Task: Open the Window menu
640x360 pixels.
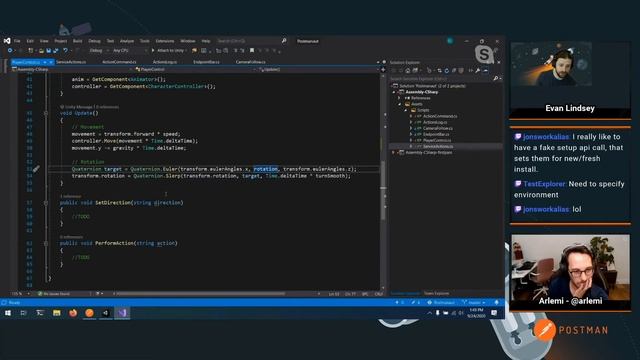Action: [188, 41]
